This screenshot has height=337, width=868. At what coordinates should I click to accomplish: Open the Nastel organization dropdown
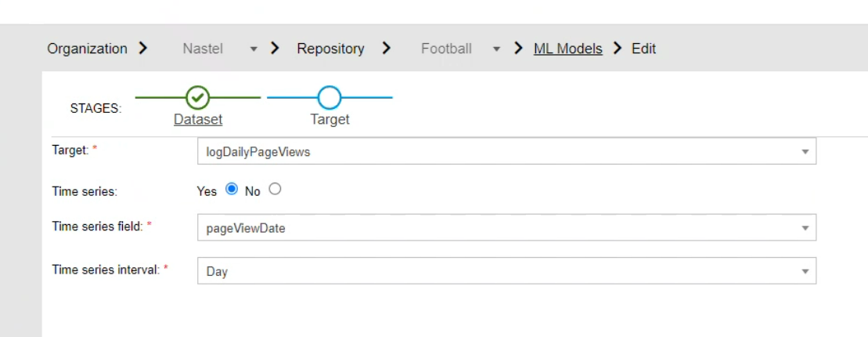[x=220, y=49]
